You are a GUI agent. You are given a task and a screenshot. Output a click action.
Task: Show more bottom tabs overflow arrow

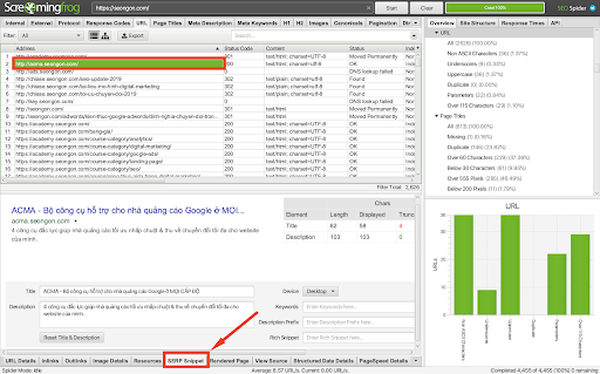click(416, 361)
